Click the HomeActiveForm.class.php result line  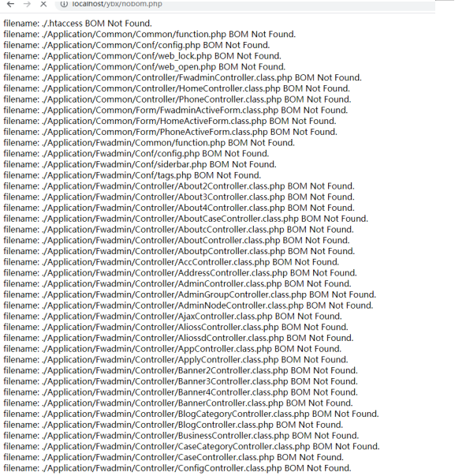(170, 121)
